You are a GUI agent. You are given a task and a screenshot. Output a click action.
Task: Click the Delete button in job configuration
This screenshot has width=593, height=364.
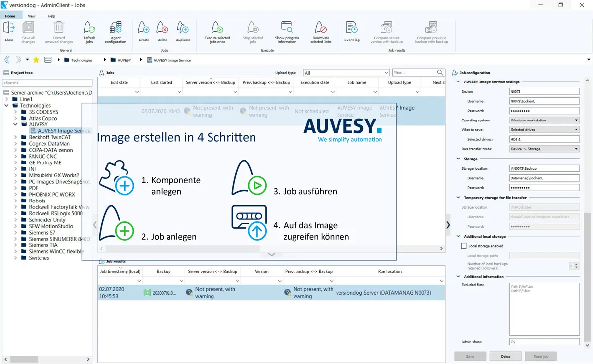tap(505, 356)
